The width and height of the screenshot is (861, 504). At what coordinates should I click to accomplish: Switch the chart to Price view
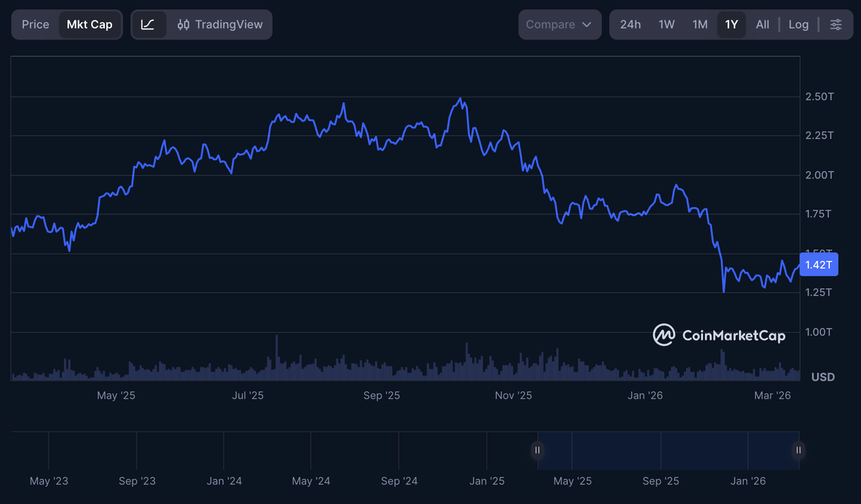point(35,24)
